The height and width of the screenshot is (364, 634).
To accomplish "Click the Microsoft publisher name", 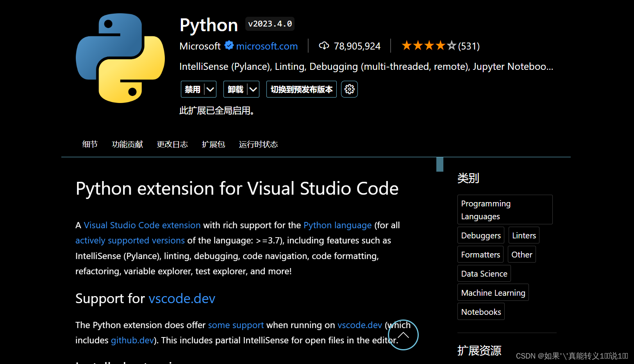I will [x=200, y=46].
